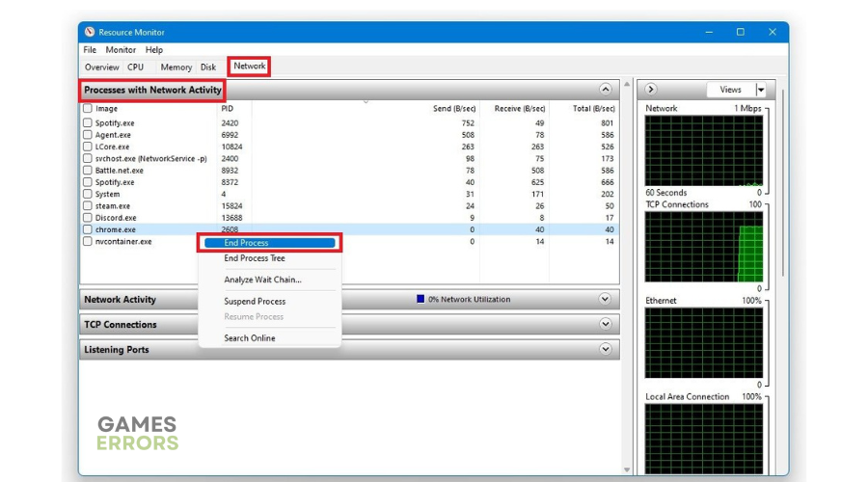Image resolution: width=868 pixels, height=482 pixels.
Task: Expand the Listening Ports section chevron
Action: [x=605, y=349]
